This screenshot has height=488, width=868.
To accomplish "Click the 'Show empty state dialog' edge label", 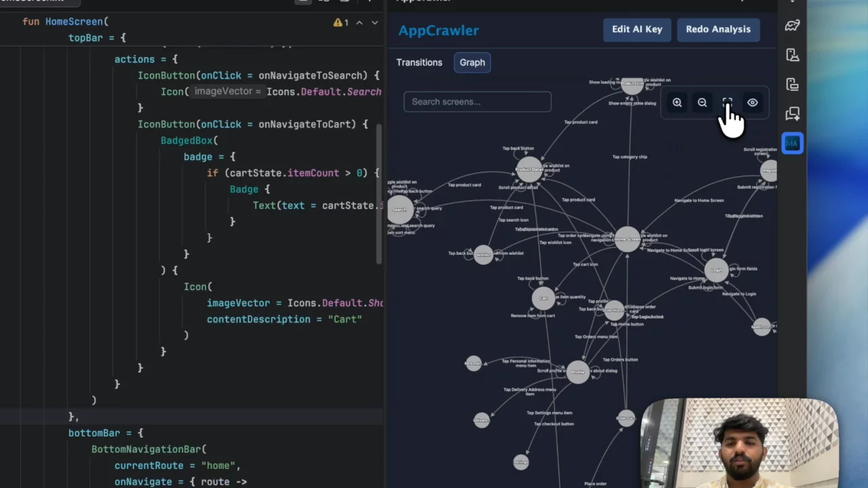I will [x=632, y=103].
